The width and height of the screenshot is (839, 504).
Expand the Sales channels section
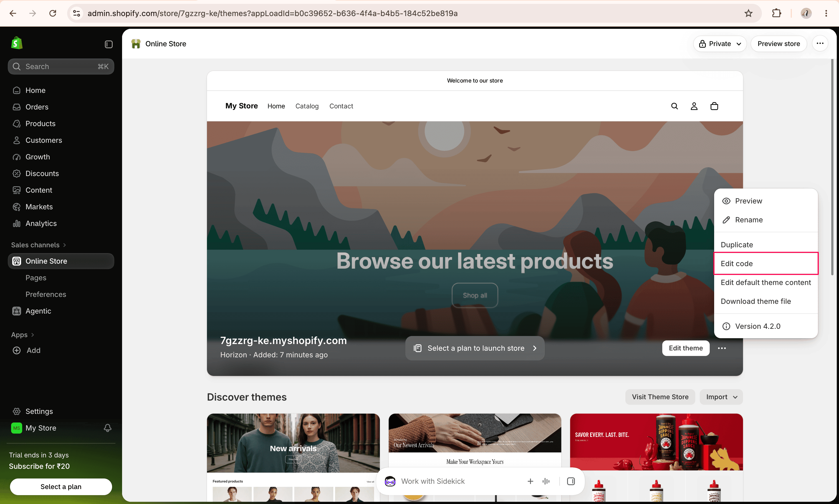click(x=38, y=245)
